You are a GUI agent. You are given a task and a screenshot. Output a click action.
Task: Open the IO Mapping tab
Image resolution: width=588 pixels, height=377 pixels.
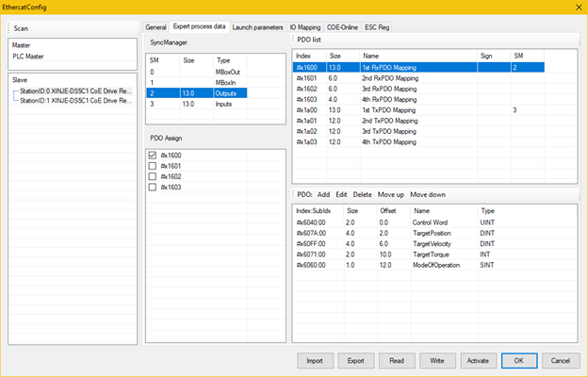pyautogui.click(x=305, y=27)
